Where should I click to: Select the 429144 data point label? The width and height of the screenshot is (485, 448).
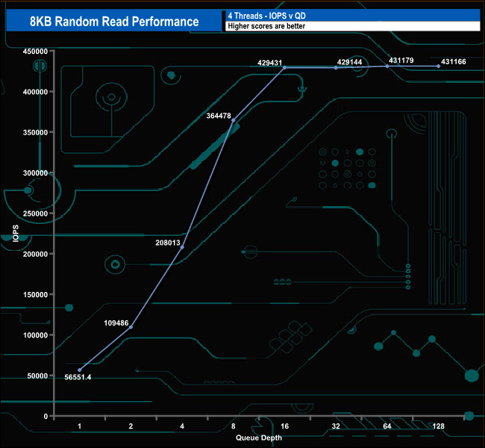pos(349,63)
